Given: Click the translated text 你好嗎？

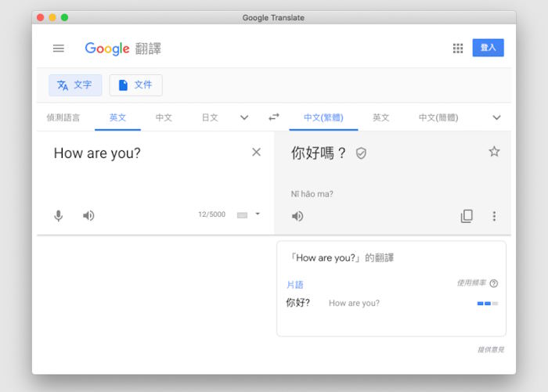Looking at the screenshot, I should pos(319,153).
